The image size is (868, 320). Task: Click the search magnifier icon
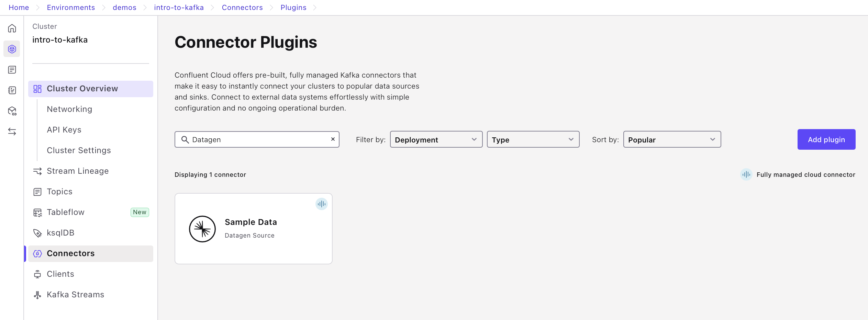pos(185,139)
